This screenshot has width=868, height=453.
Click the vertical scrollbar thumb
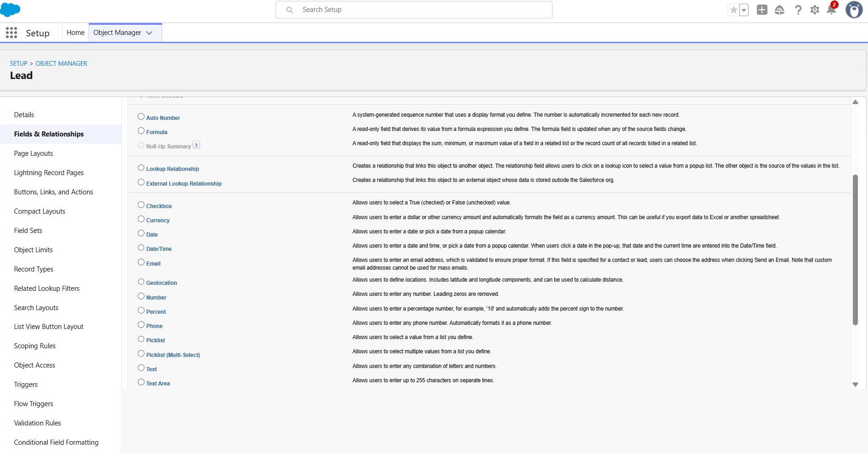tap(855, 250)
